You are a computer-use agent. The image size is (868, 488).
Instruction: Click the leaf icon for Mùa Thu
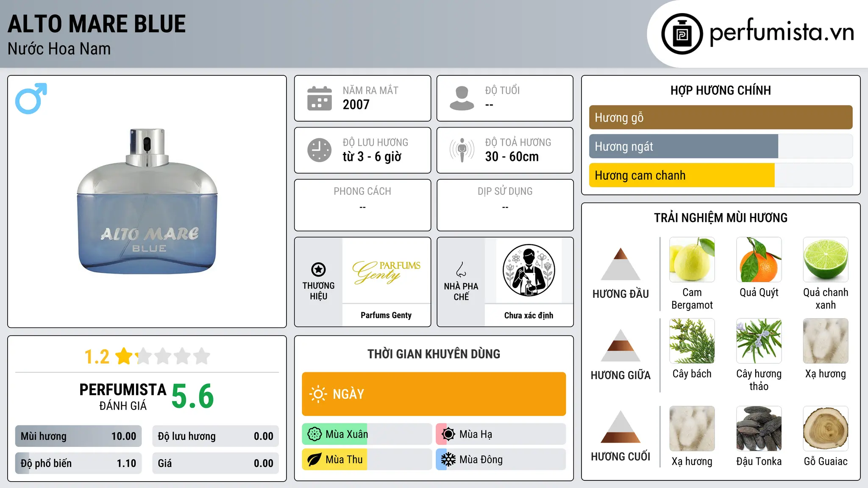tap(314, 460)
